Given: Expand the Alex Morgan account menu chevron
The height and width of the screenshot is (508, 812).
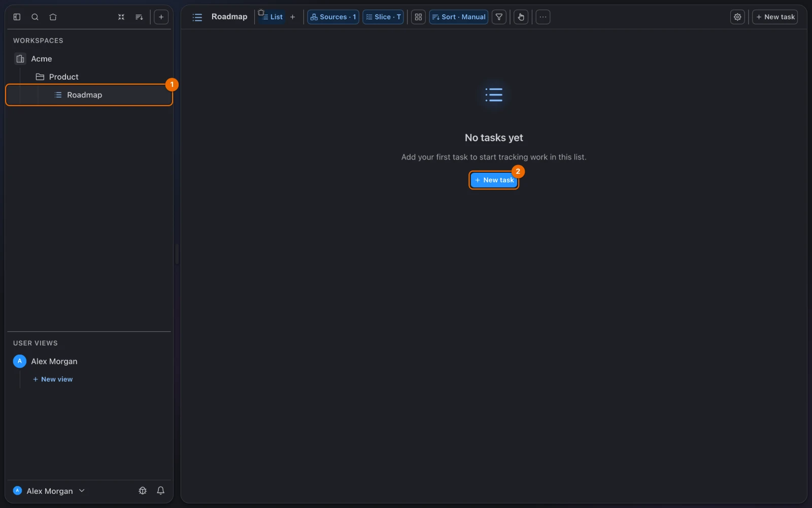Looking at the screenshot, I should 82,490.
